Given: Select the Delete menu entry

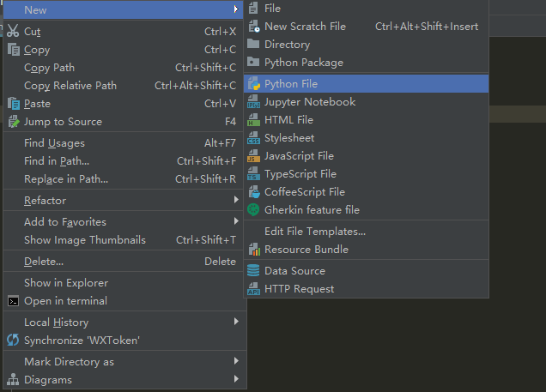Looking at the screenshot, I should coord(44,262).
